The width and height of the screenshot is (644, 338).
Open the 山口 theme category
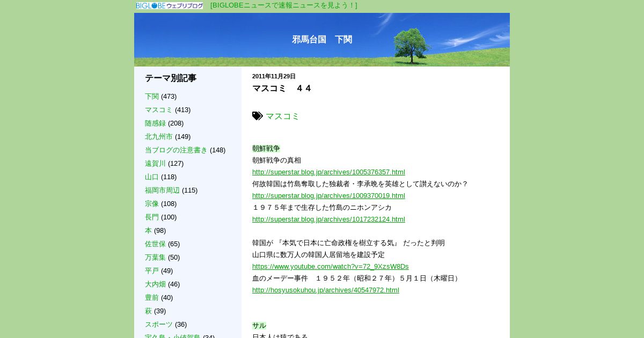click(x=152, y=177)
